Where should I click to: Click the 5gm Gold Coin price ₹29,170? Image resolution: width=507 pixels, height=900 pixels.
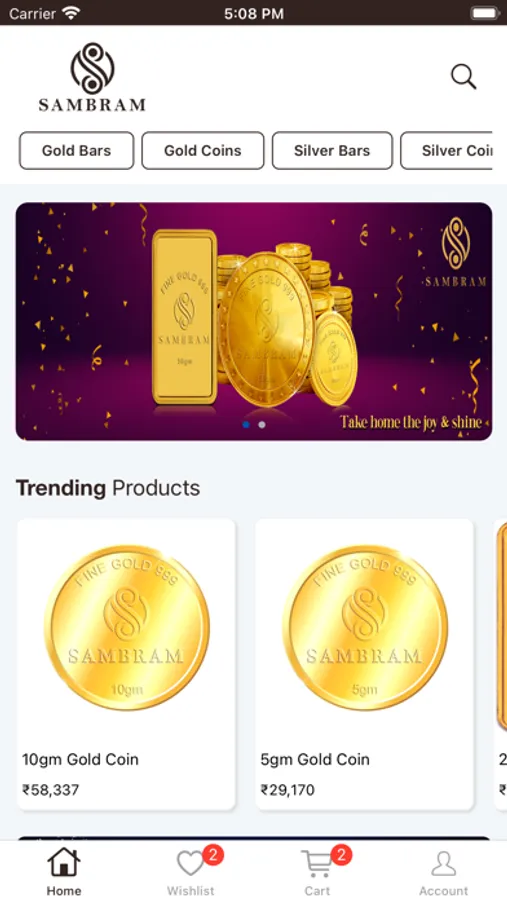click(287, 790)
